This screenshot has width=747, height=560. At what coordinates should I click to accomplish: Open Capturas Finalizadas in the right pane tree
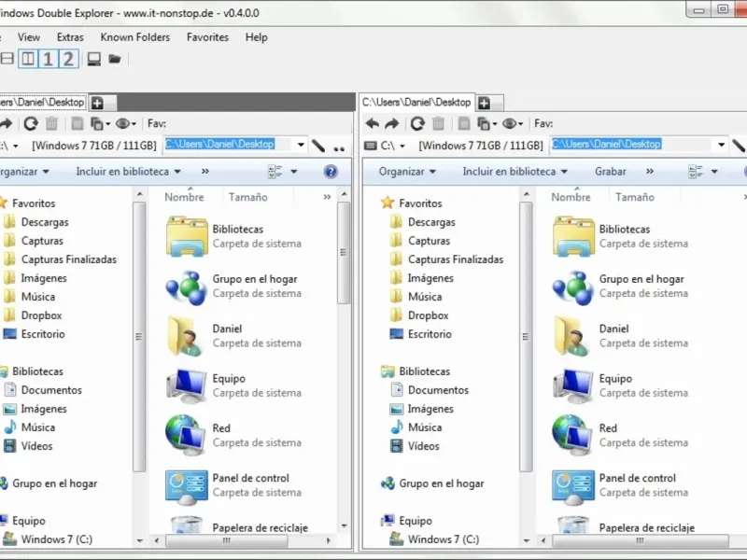click(456, 259)
